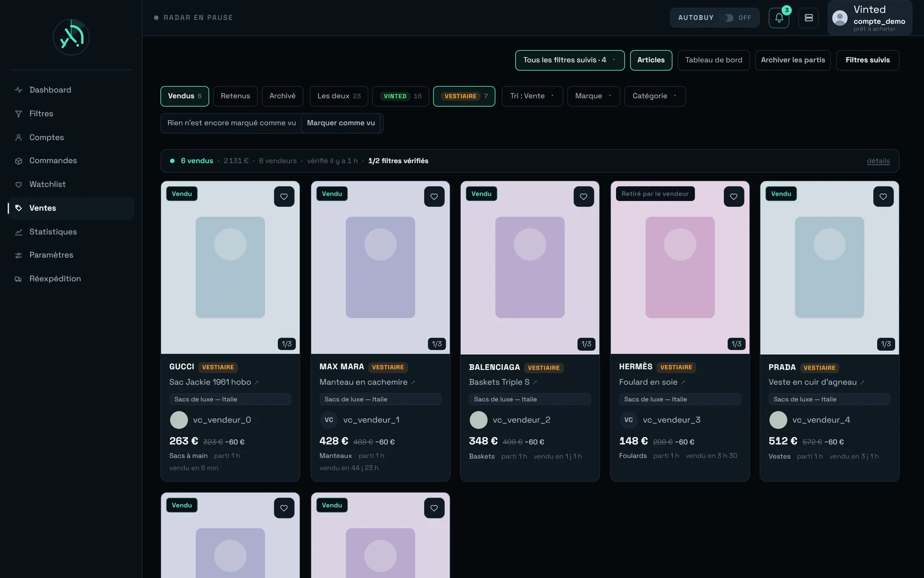This screenshot has height=578, width=924.
Task: Open the Gucci item image thumbnail
Action: [230, 268]
